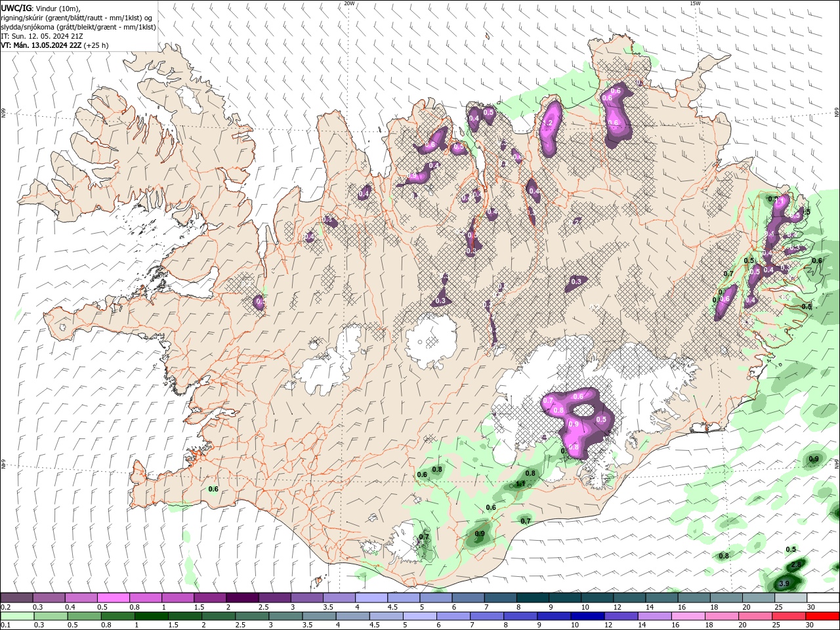
Task: Click the 'rigning/skúrir' description line
Action: click(76, 17)
